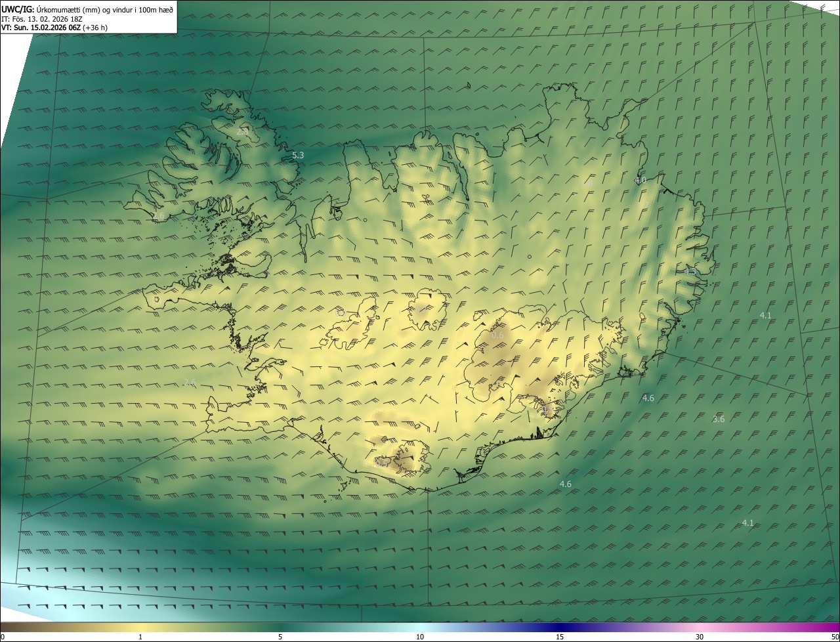
Task: Click the pink colorbar segment above 30
Action: (700, 628)
